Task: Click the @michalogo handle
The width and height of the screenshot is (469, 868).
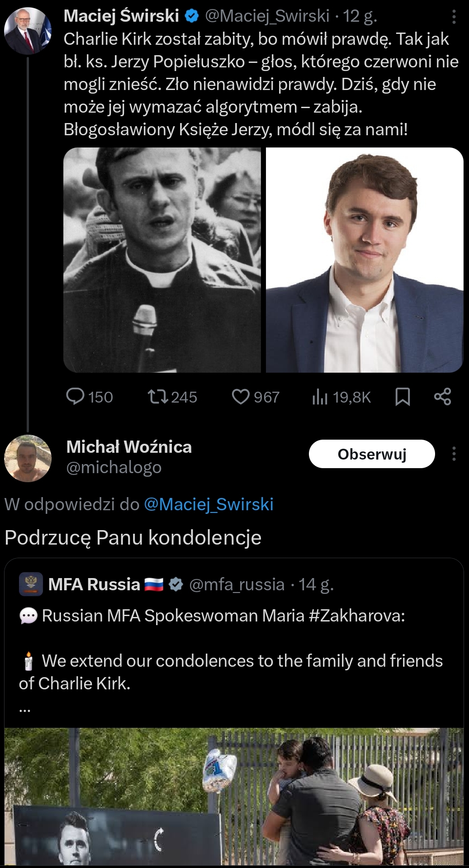Action: pyautogui.click(x=114, y=467)
